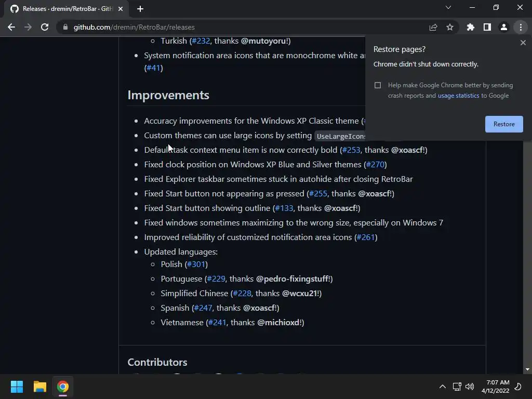
Task: Visit @wcxu21 user profile
Action: tap(300, 294)
